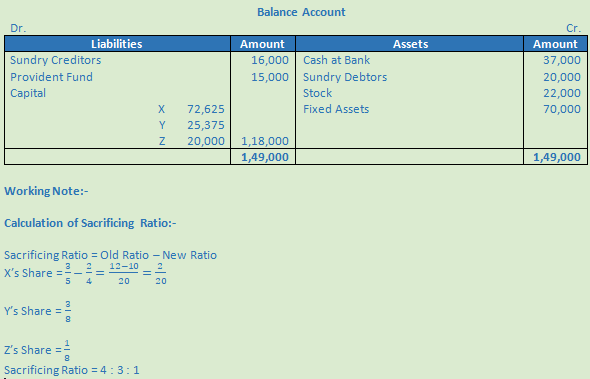The height and width of the screenshot is (379, 590).
Task: Click the Sundry Debtors 20,000 amount
Action: [562, 77]
